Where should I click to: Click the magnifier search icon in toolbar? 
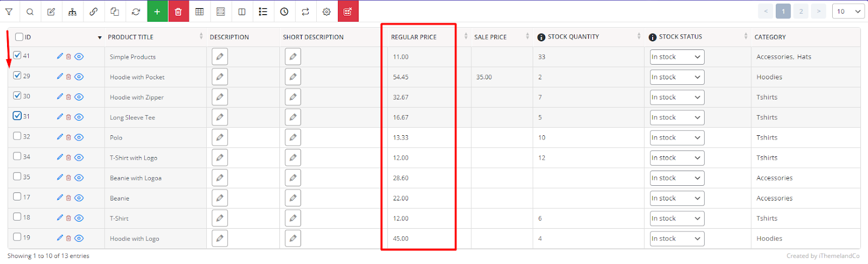tap(30, 11)
